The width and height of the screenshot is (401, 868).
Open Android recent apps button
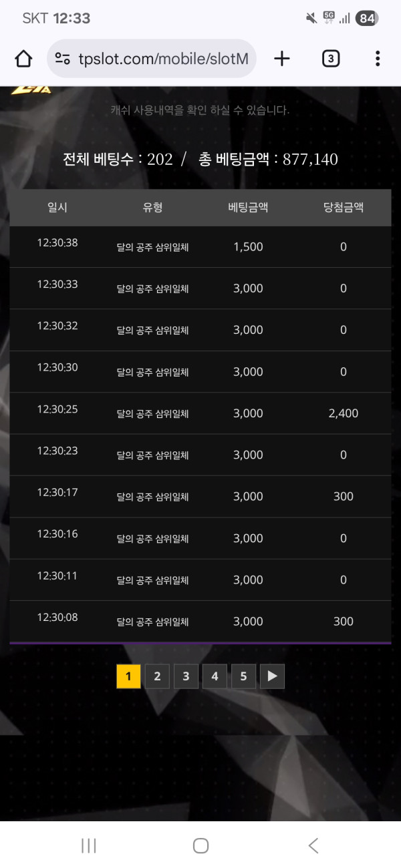(88, 845)
